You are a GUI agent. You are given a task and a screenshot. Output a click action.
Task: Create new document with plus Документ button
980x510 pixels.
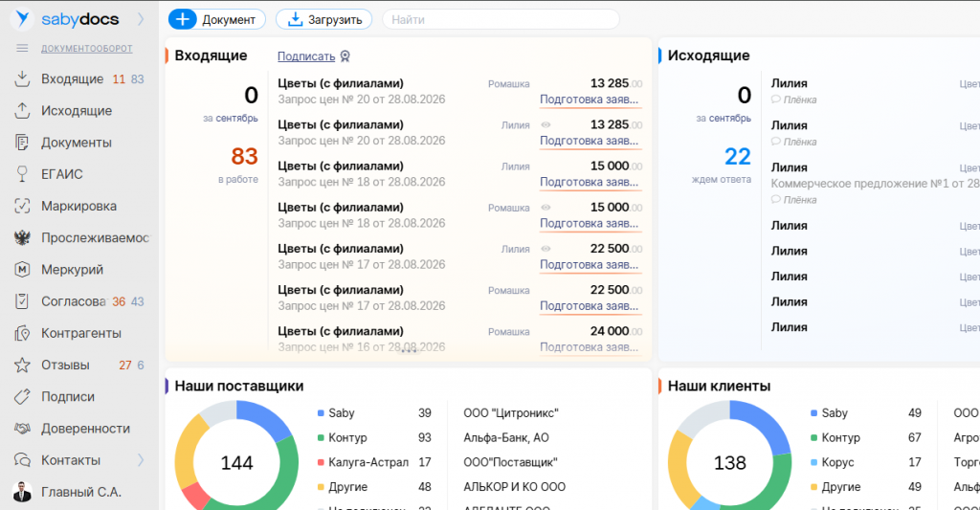(x=217, y=19)
